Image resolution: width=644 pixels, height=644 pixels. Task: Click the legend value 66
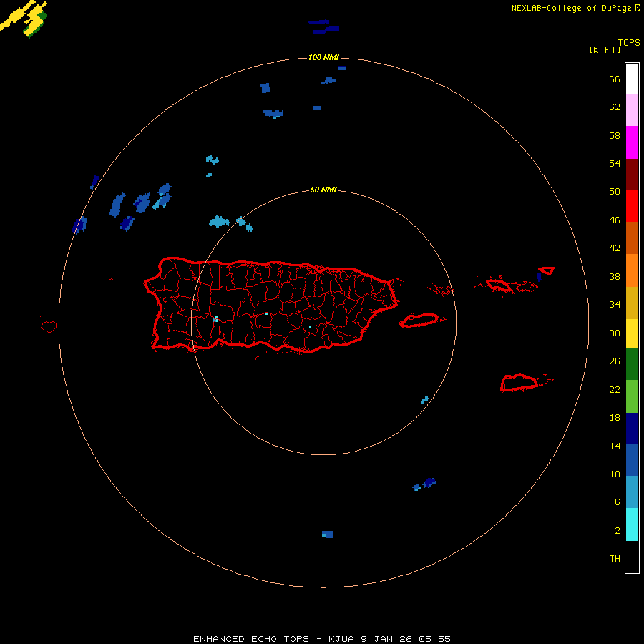[x=615, y=79]
